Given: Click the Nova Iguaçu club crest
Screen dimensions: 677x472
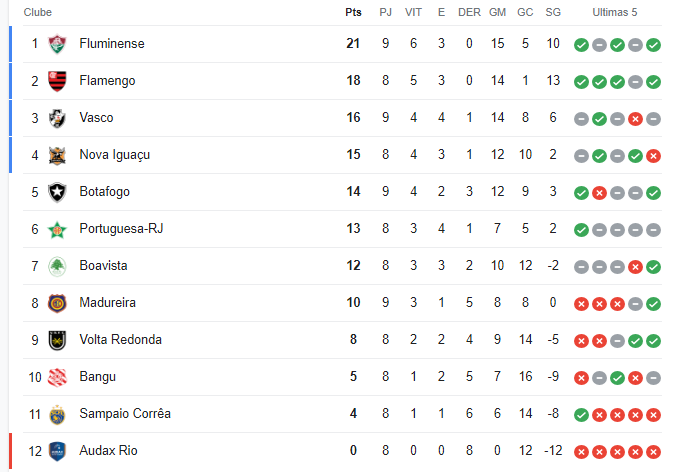Looking at the screenshot, I should point(57,155).
